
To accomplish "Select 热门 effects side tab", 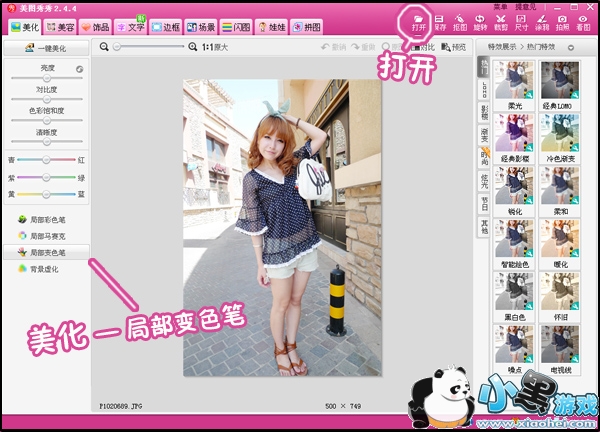I will (484, 67).
